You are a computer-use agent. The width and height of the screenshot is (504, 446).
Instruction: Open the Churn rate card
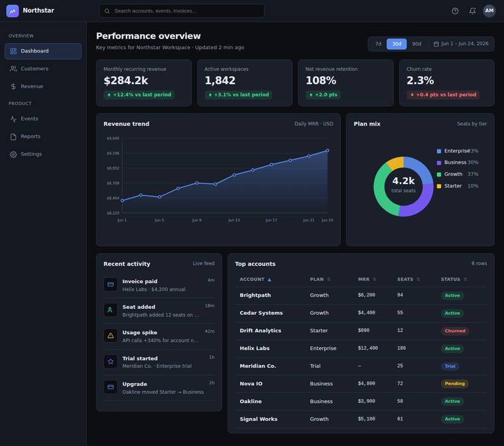(x=446, y=83)
